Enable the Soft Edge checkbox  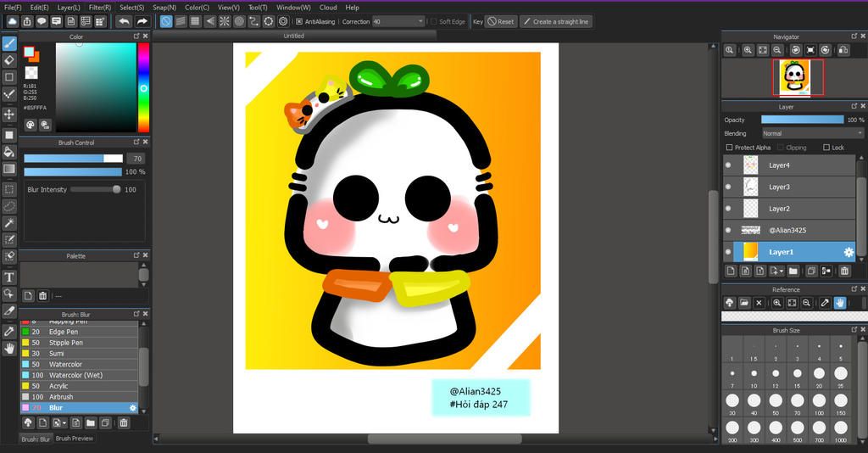[433, 21]
